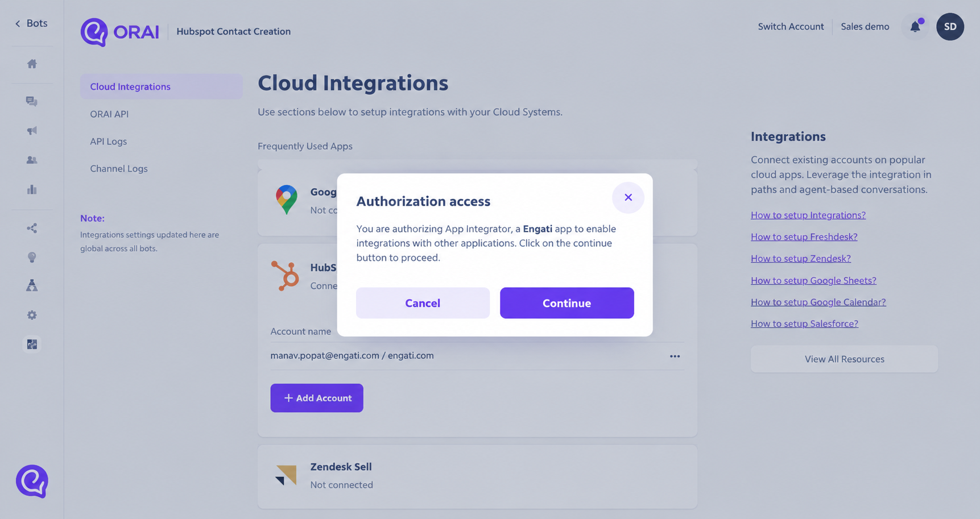The width and height of the screenshot is (980, 519).
Task: Open How to setup Freshdesk? link
Action: pyautogui.click(x=804, y=236)
